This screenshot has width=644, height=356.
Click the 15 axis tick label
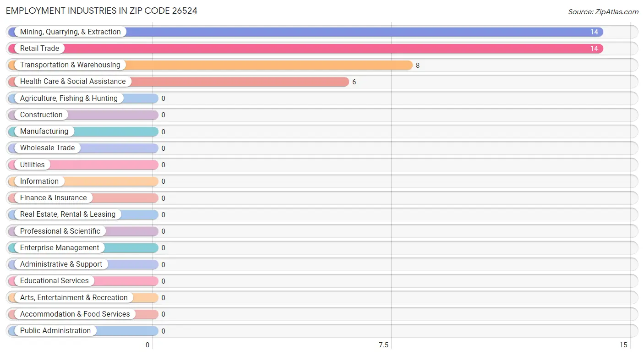(623, 345)
